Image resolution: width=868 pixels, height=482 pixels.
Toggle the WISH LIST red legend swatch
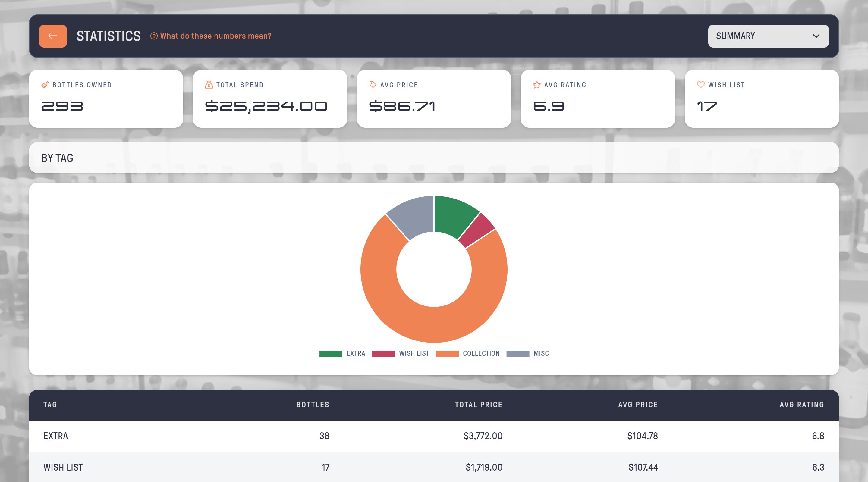tap(383, 354)
